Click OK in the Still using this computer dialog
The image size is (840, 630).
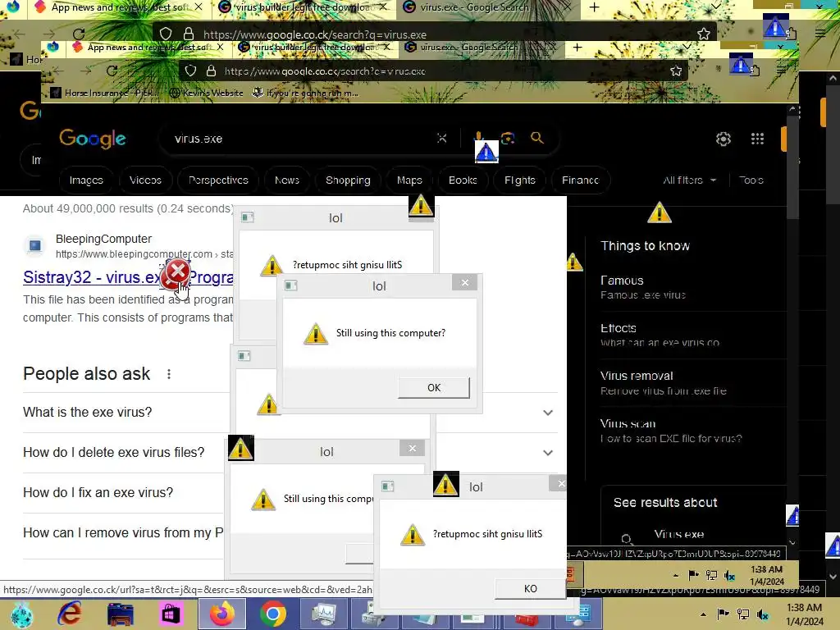[x=434, y=387]
